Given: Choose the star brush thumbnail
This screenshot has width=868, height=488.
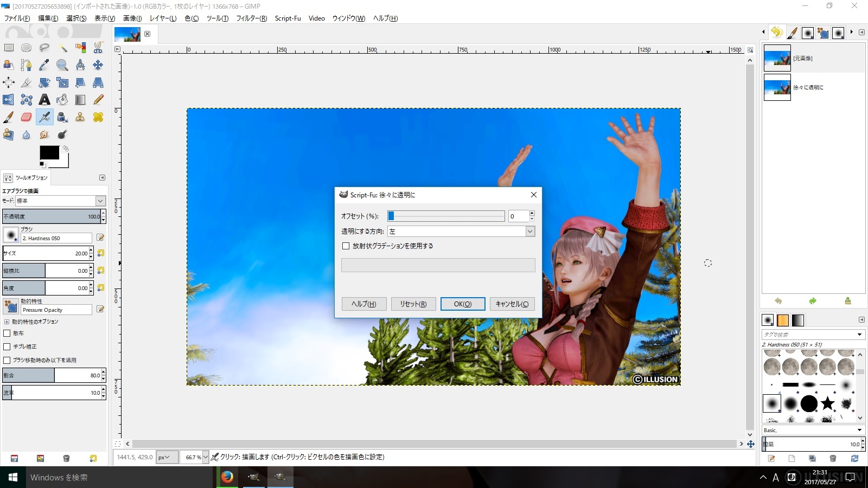Looking at the screenshot, I should tap(828, 403).
